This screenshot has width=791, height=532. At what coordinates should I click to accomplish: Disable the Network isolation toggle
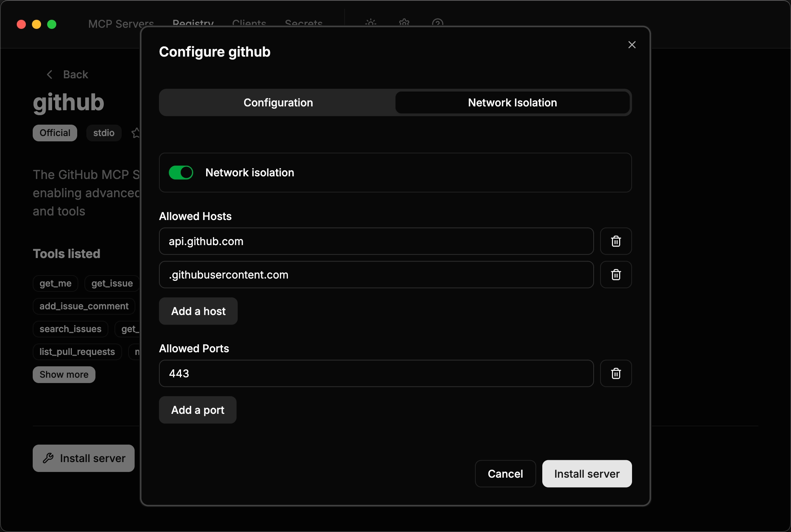point(181,172)
